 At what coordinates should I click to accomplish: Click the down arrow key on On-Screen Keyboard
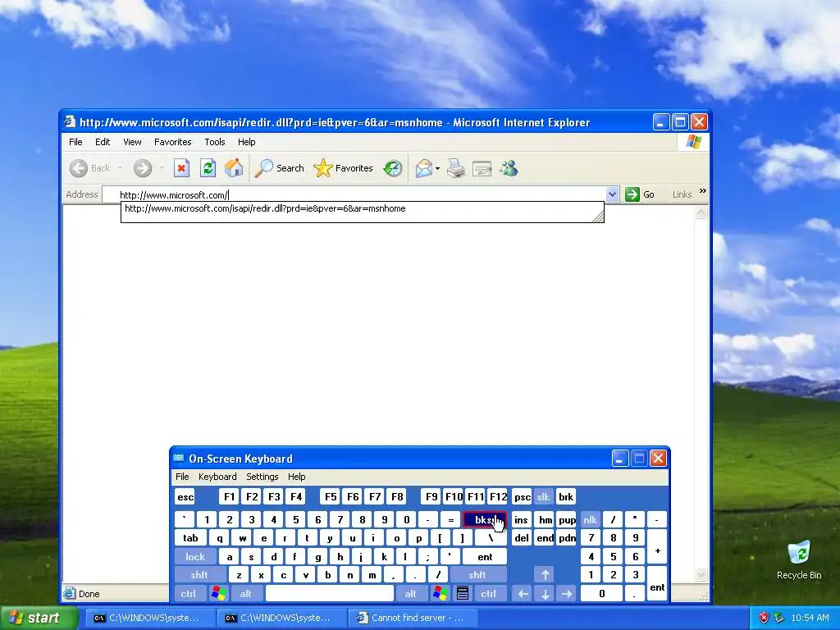tap(545, 594)
